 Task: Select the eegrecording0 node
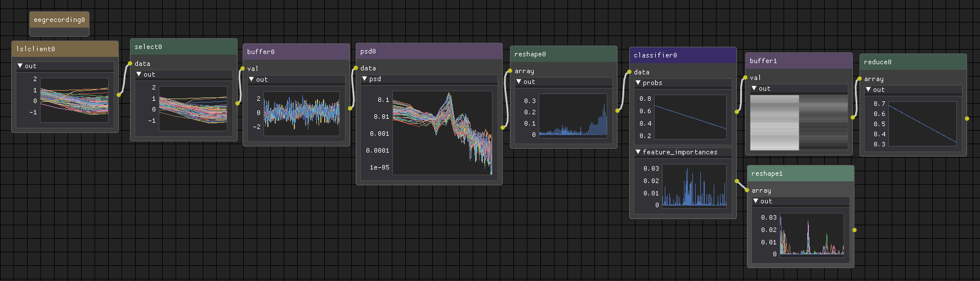(x=59, y=20)
